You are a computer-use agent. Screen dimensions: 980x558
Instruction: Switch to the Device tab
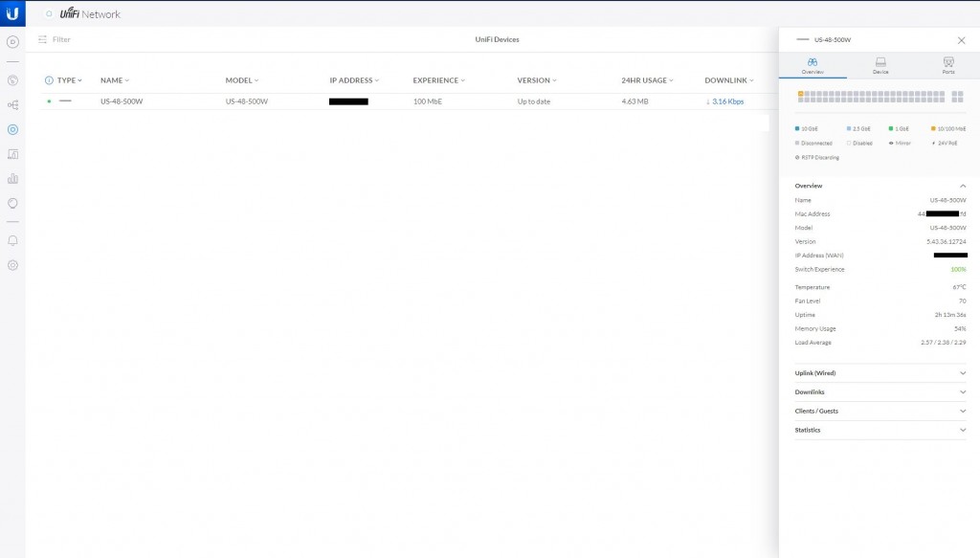click(880, 65)
